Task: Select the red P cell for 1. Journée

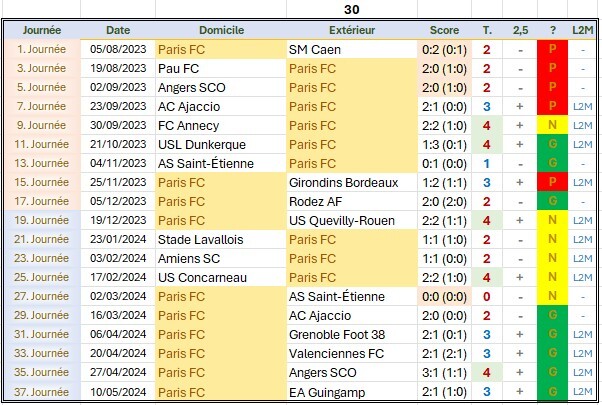Action: [552, 49]
